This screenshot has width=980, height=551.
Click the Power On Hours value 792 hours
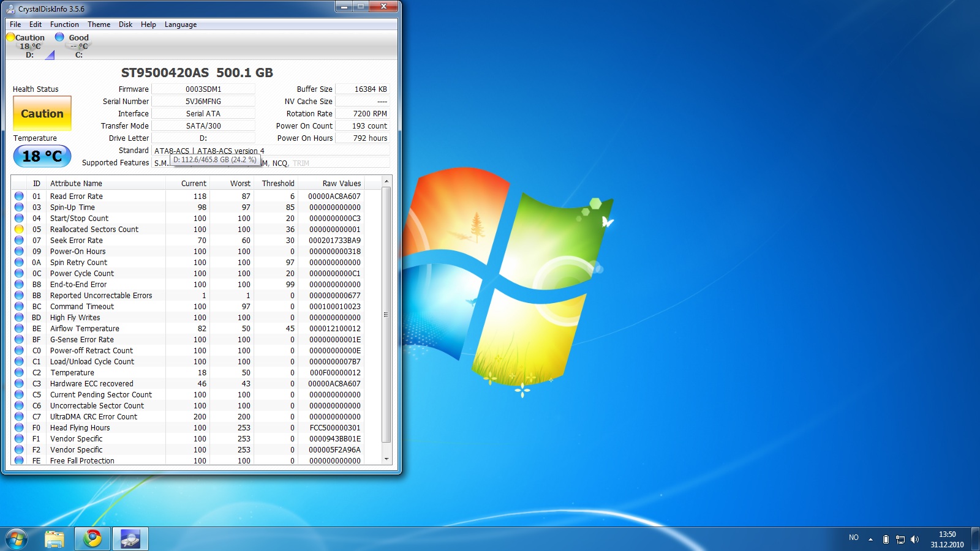click(363, 138)
